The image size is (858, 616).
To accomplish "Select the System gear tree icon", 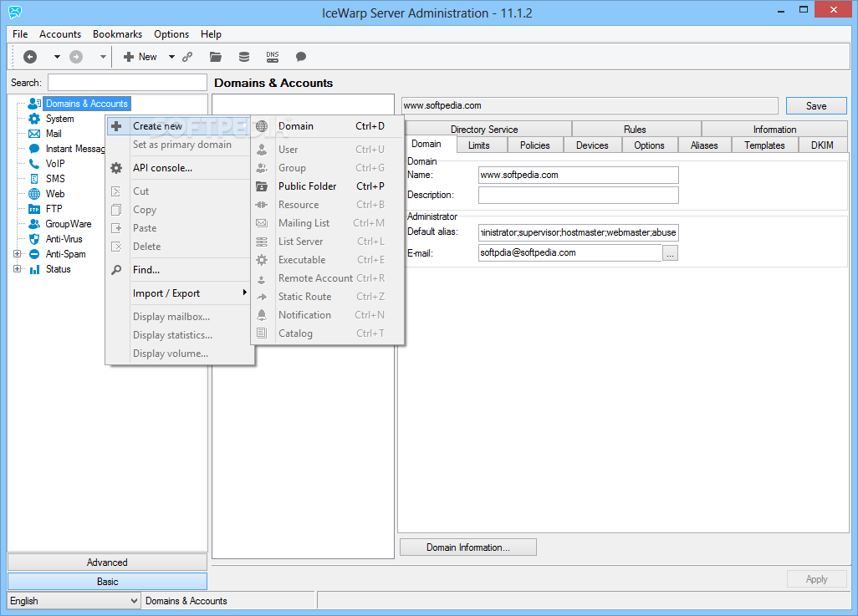I will click(x=34, y=119).
